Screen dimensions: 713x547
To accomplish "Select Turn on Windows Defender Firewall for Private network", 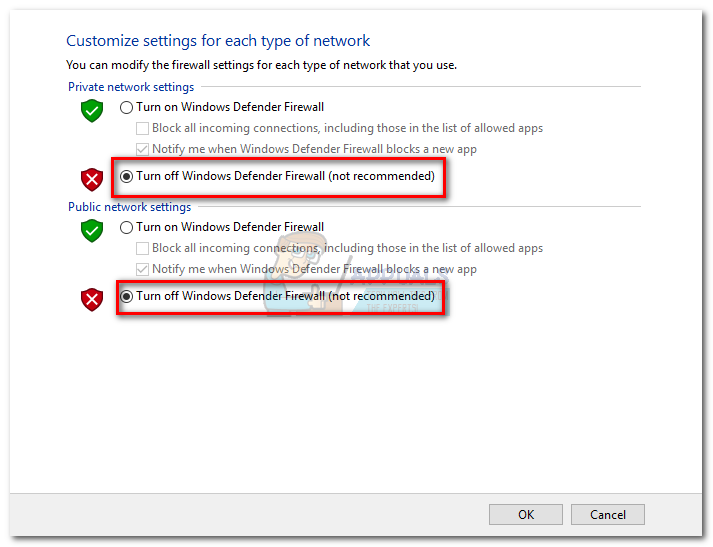I will [126, 107].
